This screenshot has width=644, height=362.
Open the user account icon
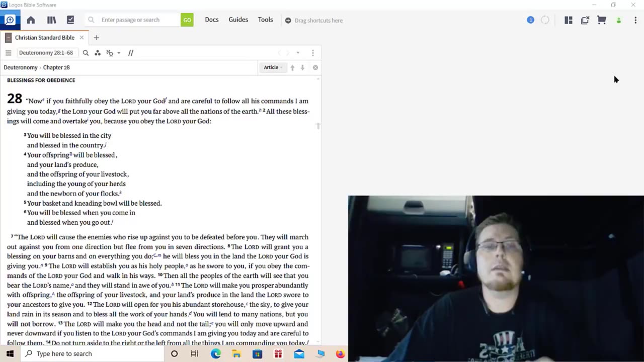click(619, 21)
